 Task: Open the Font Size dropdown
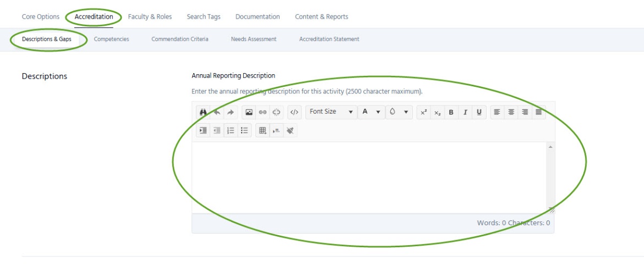click(331, 112)
